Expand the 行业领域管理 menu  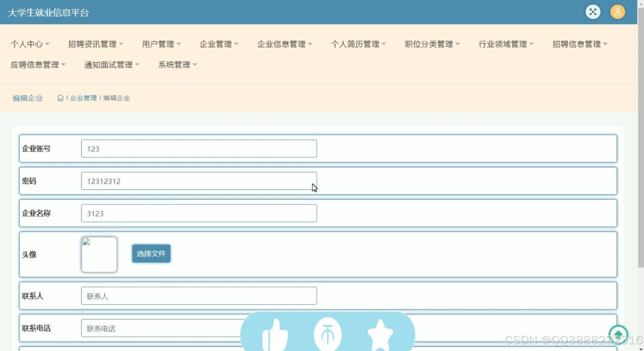click(x=506, y=44)
